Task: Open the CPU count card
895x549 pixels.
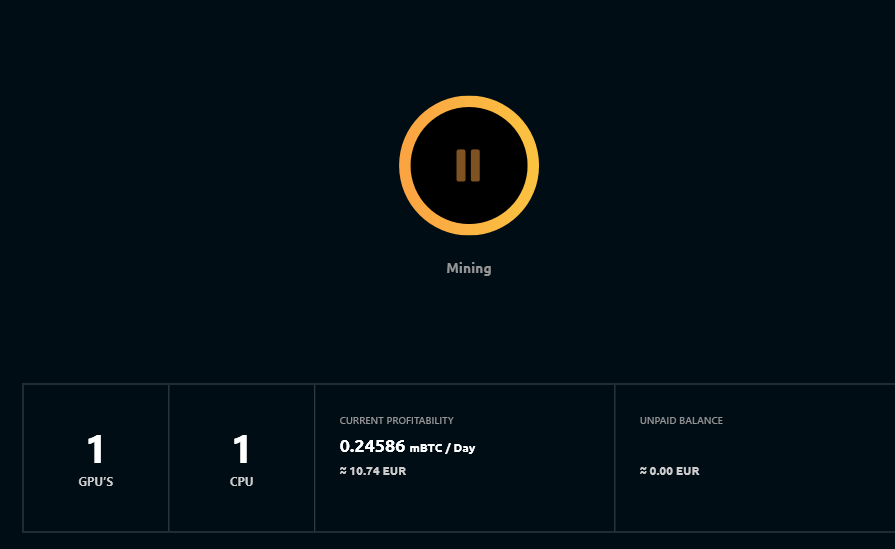Action: click(241, 458)
